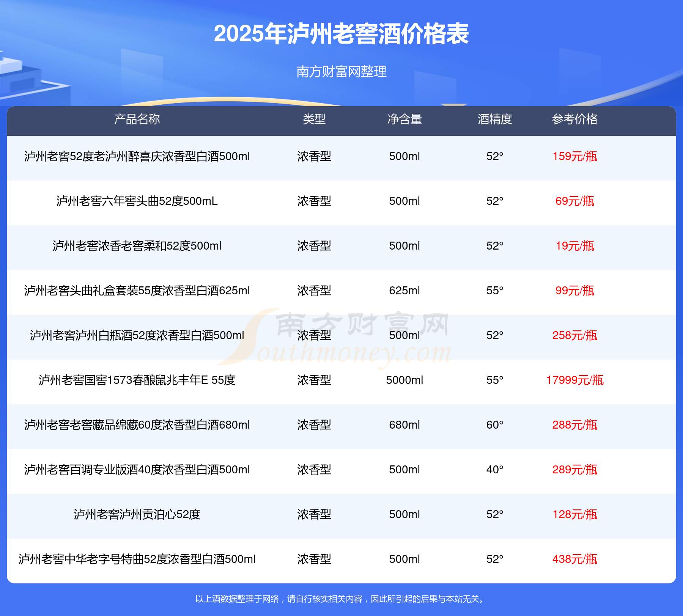
Task: Click product name "泸州老窖泸州贡泊心52度"
Action: click(137, 514)
